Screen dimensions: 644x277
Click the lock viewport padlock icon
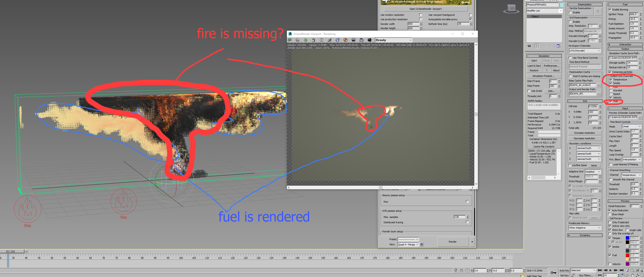pos(314,40)
